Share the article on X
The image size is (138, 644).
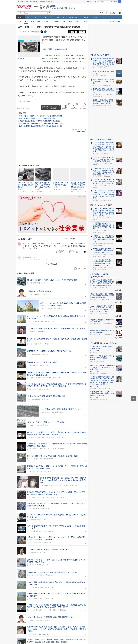pyautogui.click(x=42, y=32)
